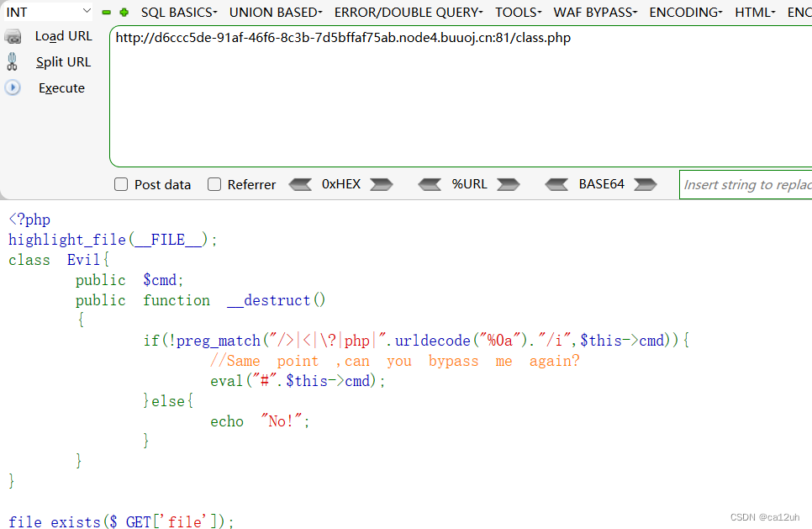The width and height of the screenshot is (812, 529).
Task: Click the eval("#".$this->cmd) line
Action: [x=298, y=381]
